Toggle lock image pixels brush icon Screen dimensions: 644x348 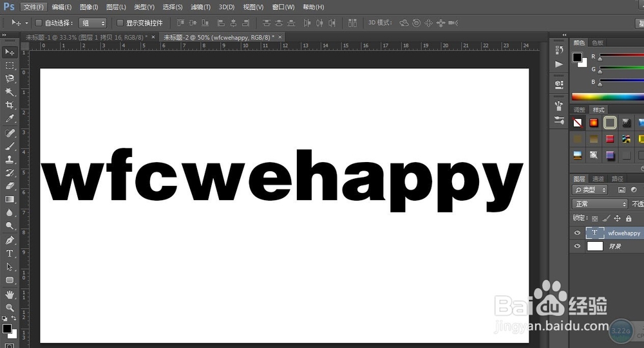click(x=606, y=218)
